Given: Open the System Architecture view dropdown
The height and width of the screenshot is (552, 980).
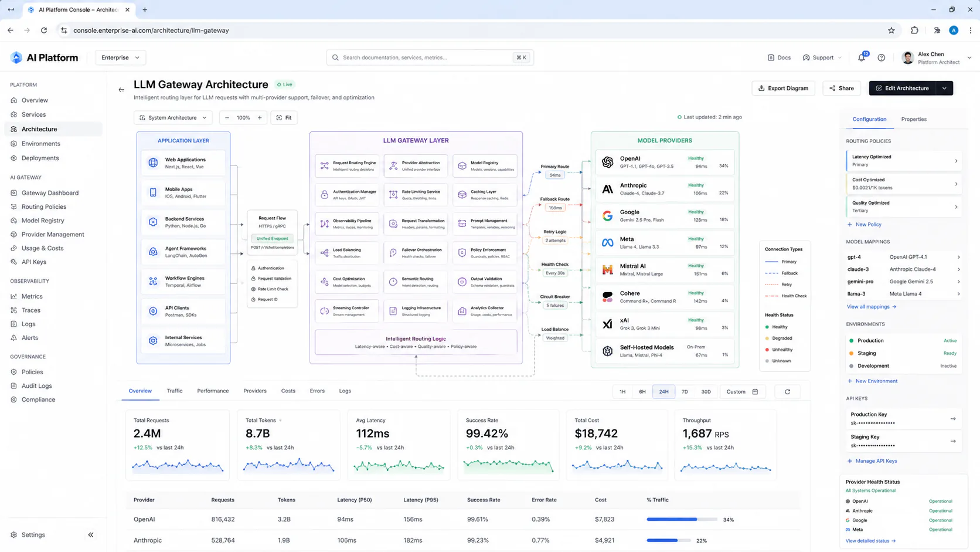Looking at the screenshot, I should tap(173, 118).
